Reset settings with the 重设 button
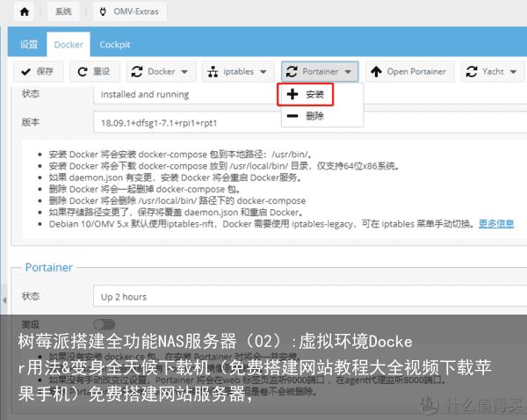 point(95,71)
